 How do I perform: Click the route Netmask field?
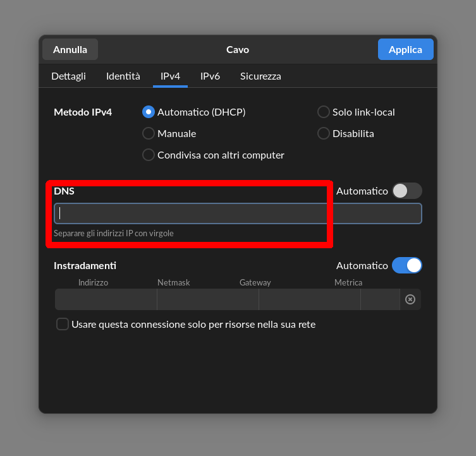pos(208,299)
